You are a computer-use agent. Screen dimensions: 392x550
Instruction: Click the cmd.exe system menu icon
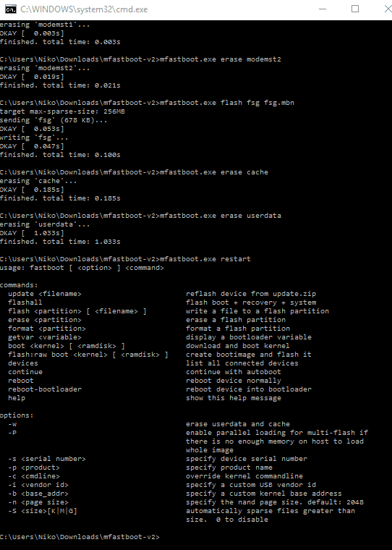pos(11,9)
